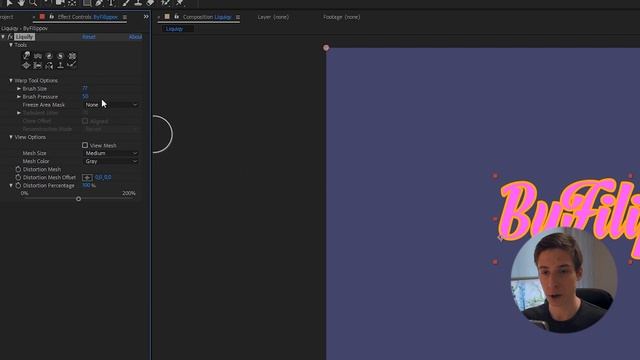The height and width of the screenshot is (360, 640).
Task: Switch to the Project panel tab
Action: [x=7, y=17]
